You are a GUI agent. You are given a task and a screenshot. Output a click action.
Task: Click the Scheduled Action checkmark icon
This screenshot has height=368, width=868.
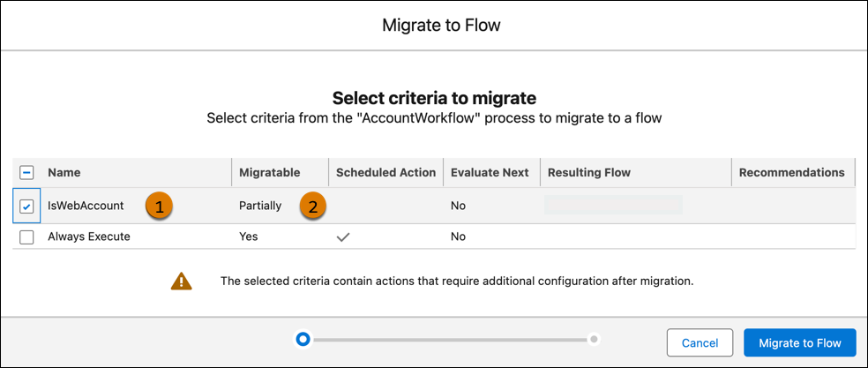pos(345,237)
